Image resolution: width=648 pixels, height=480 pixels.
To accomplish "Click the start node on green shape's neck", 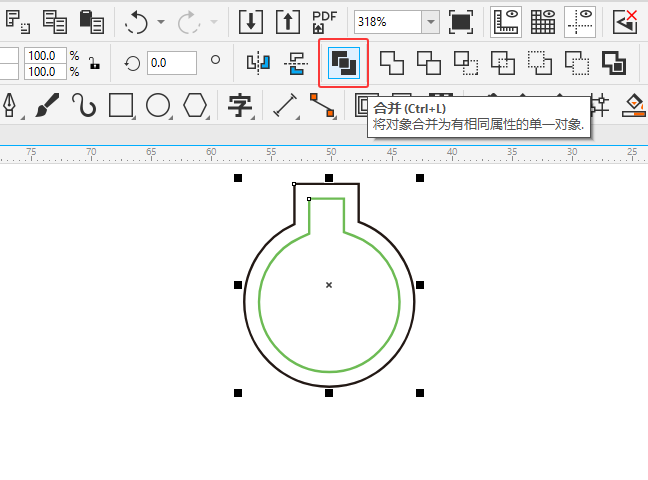I will pos(309,199).
